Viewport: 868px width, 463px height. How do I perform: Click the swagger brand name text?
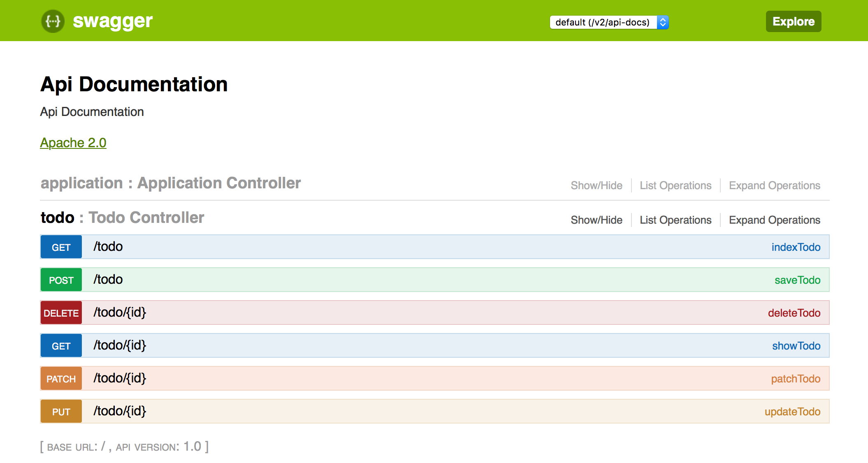[112, 21]
